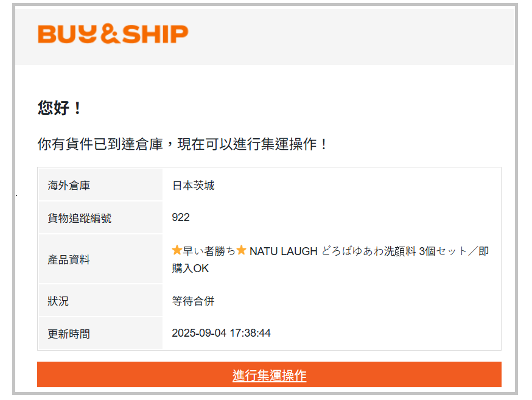532x400 pixels.
Task: Click the 產品資料 label cell
Action: click(x=69, y=259)
